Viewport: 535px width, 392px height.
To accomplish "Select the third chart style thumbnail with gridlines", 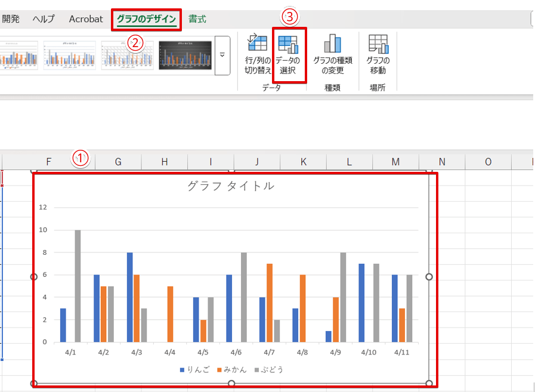I will pos(127,55).
